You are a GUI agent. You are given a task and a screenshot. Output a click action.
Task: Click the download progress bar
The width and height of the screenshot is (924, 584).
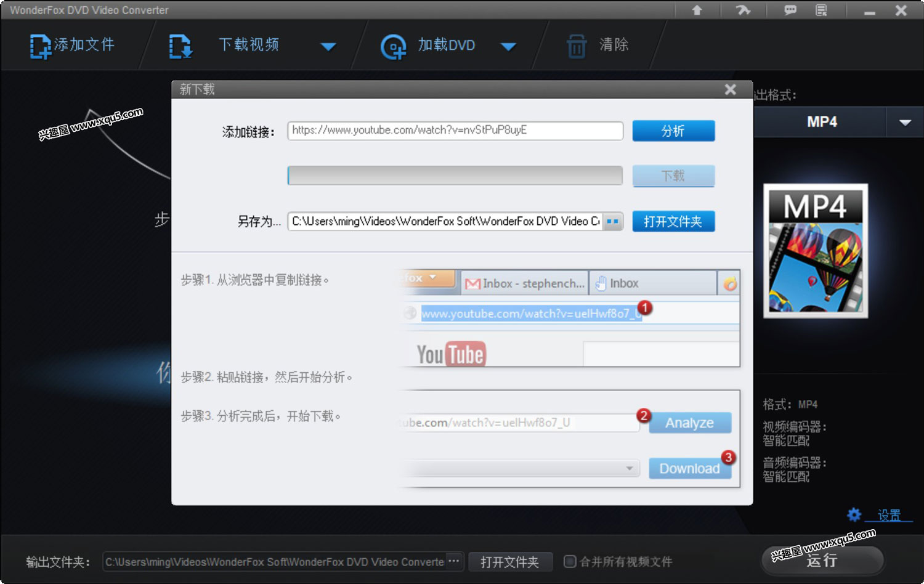[x=455, y=176]
